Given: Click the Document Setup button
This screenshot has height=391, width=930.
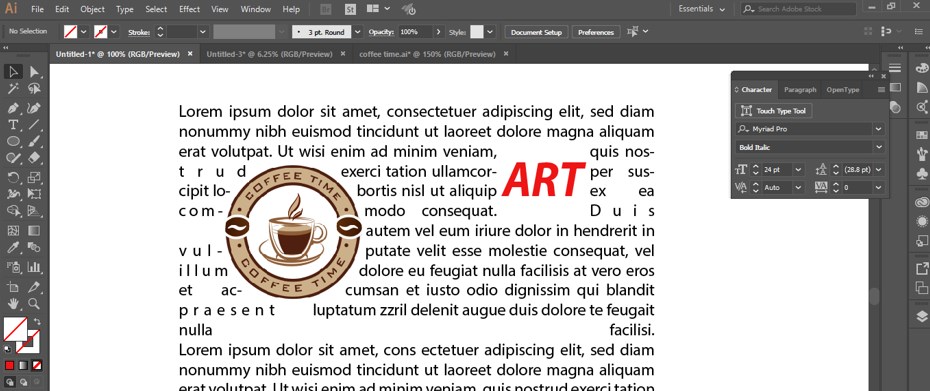Looking at the screenshot, I should [536, 32].
